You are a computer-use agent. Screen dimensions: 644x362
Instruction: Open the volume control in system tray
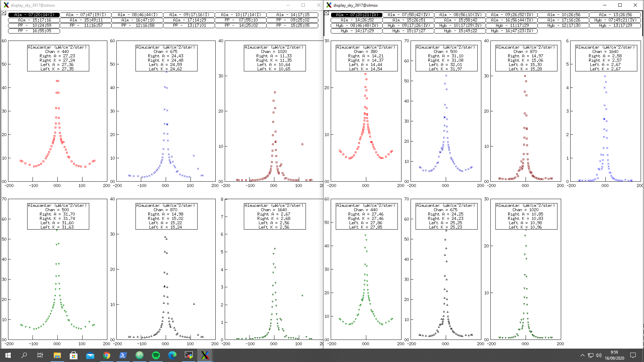(598, 355)
